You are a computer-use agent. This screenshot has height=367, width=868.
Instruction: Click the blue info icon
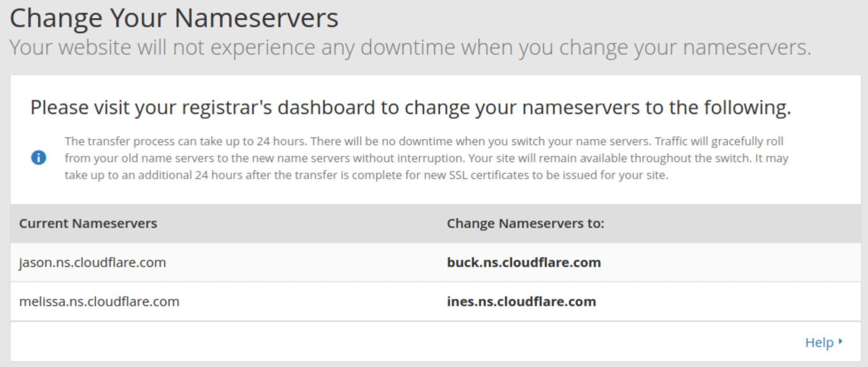pos(39,157)
